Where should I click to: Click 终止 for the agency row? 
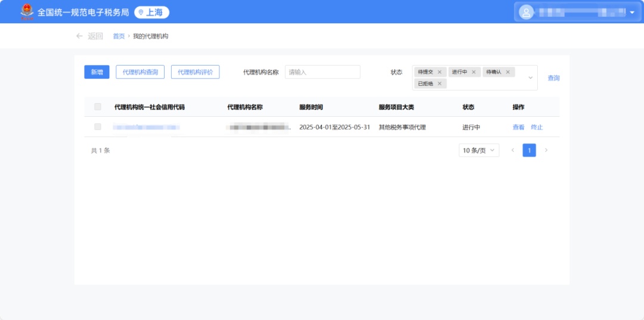click(537, 128)
